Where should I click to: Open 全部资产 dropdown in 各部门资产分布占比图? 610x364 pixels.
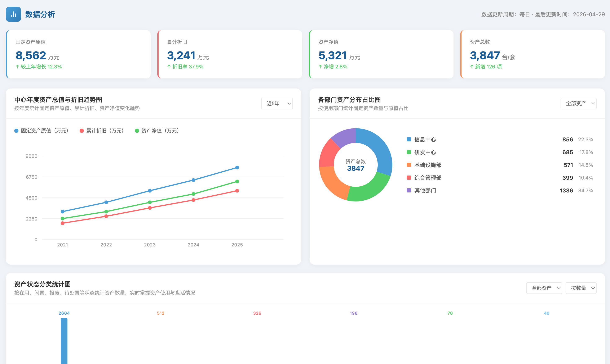click(578, 104)
